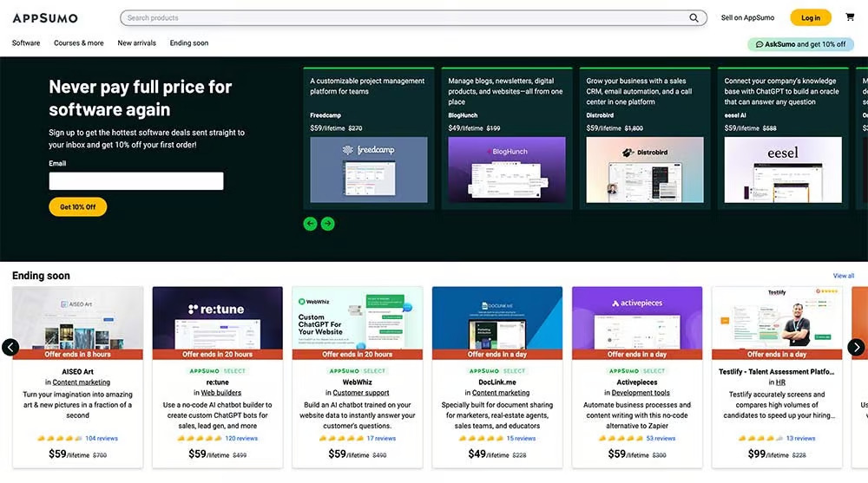Click the Distrobird name in hero card
The height and width of the screenshot is (483, 868).
600,115
